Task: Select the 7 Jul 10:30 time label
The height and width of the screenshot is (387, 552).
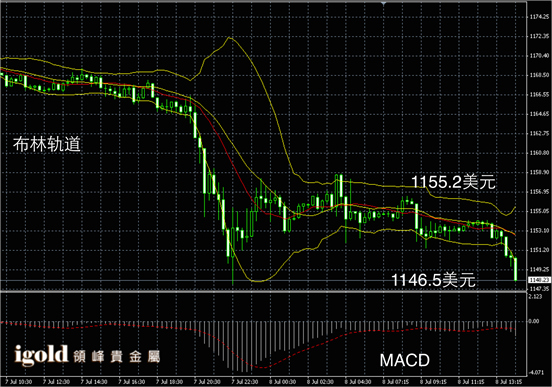Action: point(19,382)
